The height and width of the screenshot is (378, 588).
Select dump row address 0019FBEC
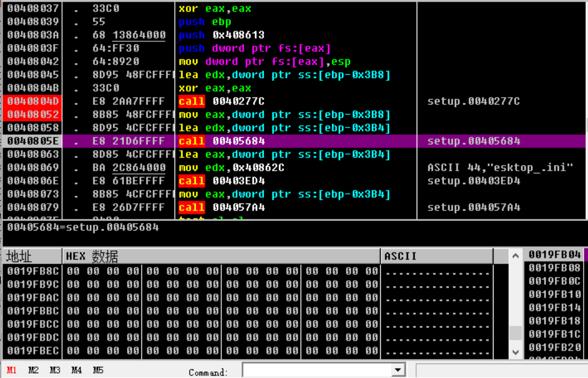[x=33, y=350]
